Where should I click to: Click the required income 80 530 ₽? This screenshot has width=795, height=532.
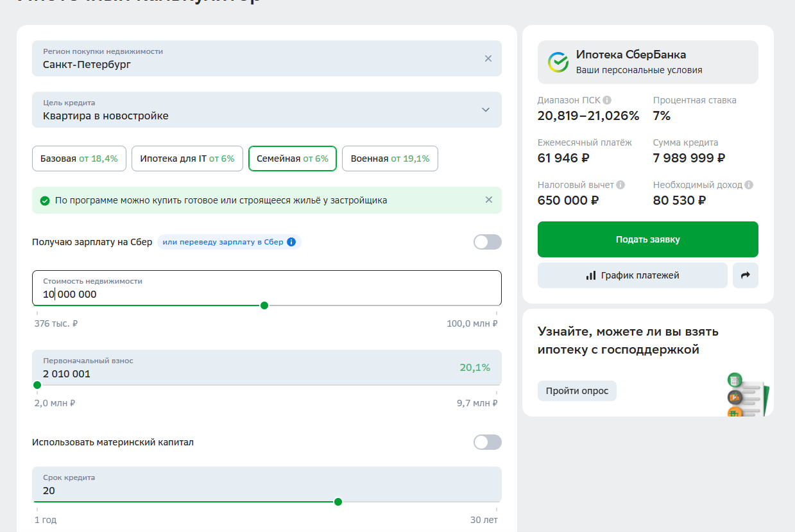click(x=680, y=200)
